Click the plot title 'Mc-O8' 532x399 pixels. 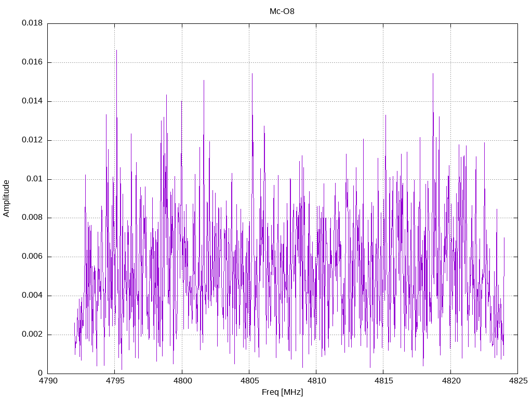pyautogui.click(x=282, y=11)
